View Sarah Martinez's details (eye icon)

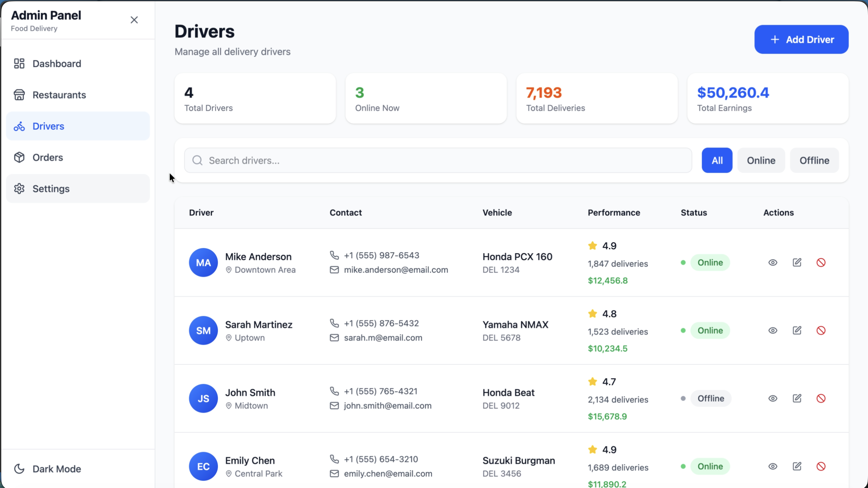click(x=773, y=331)
